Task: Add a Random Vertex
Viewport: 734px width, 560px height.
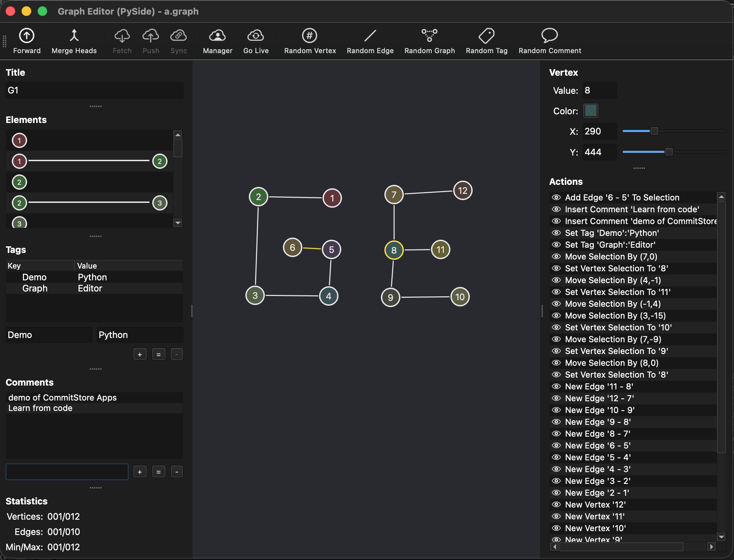Action: pyautogui.click(x=310, y=36)
